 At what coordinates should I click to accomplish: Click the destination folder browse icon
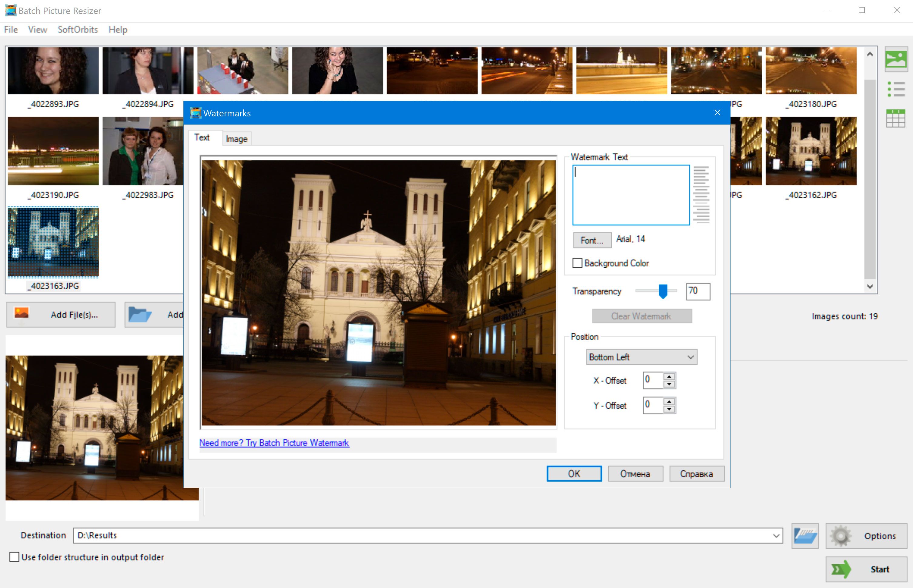pos(804,536)
